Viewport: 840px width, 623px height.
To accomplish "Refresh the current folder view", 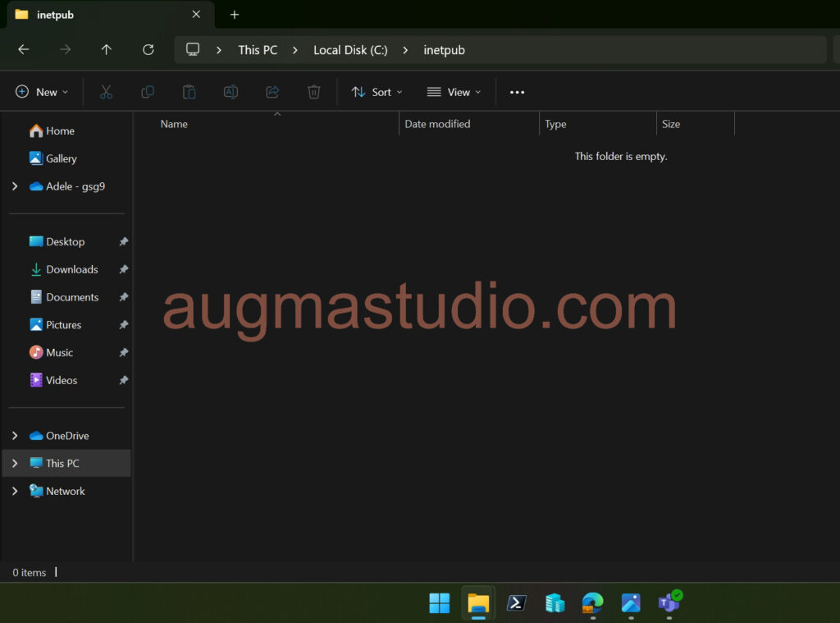I will coord(148,49).
